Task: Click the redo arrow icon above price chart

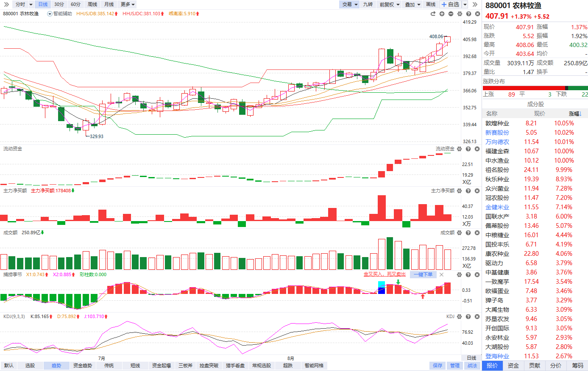Action: tap(433, 14)
